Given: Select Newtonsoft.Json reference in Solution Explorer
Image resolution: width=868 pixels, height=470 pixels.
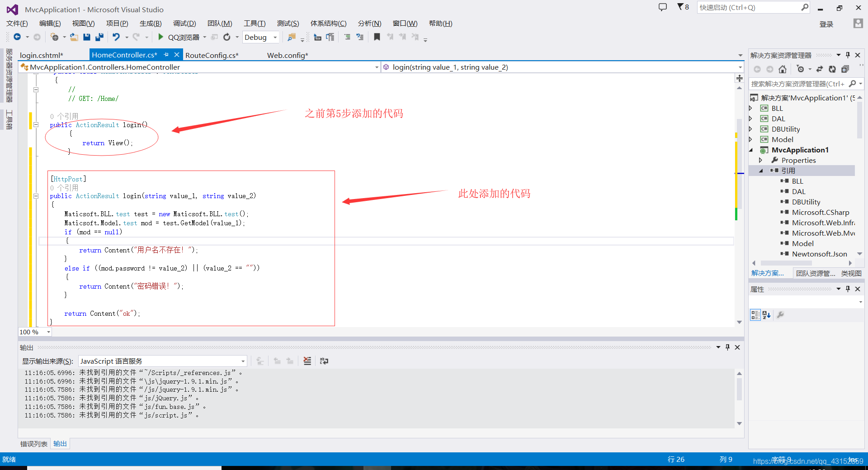Looking at the screenshot, I should 819,254.
